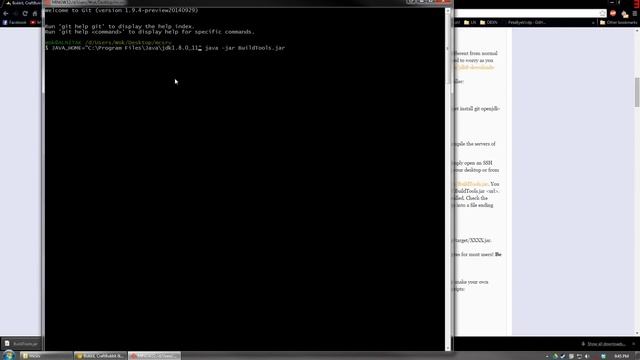Reload the browser page

25,13
